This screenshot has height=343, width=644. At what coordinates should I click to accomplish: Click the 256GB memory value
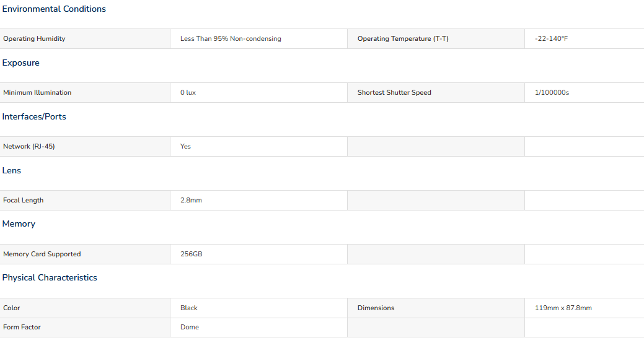pos(192,254)
